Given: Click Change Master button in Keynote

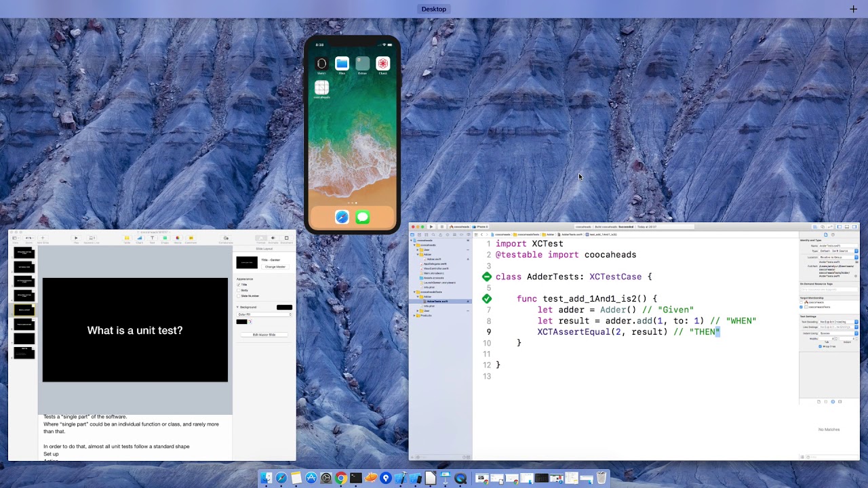Looking at the screenshot, I should click(x=275, y=267).
